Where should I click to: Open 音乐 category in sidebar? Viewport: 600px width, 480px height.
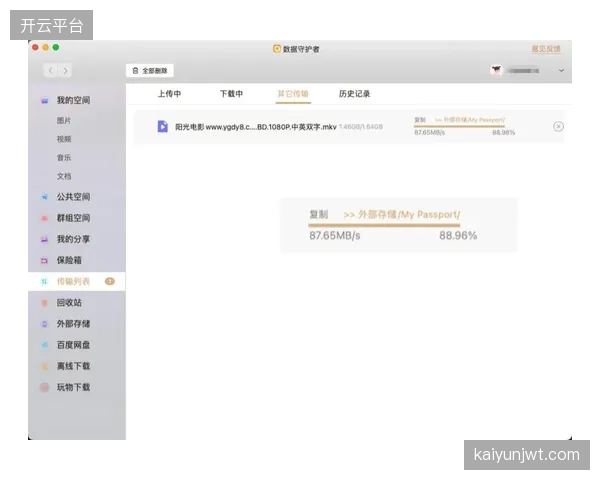pos(64,157)
